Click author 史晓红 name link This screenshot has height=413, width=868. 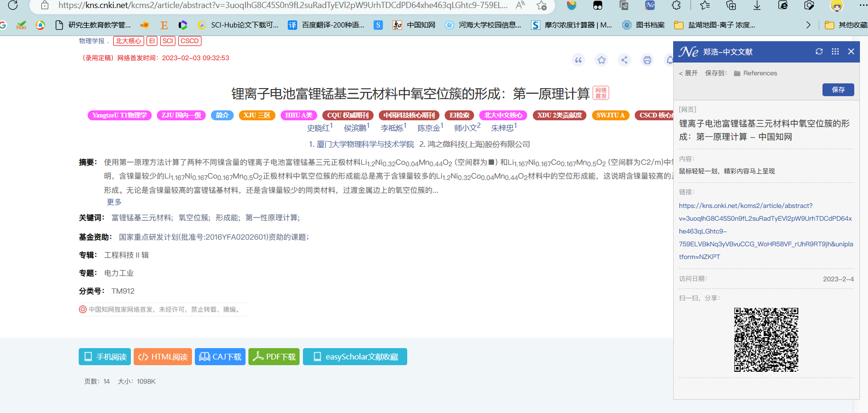(318, 128)
